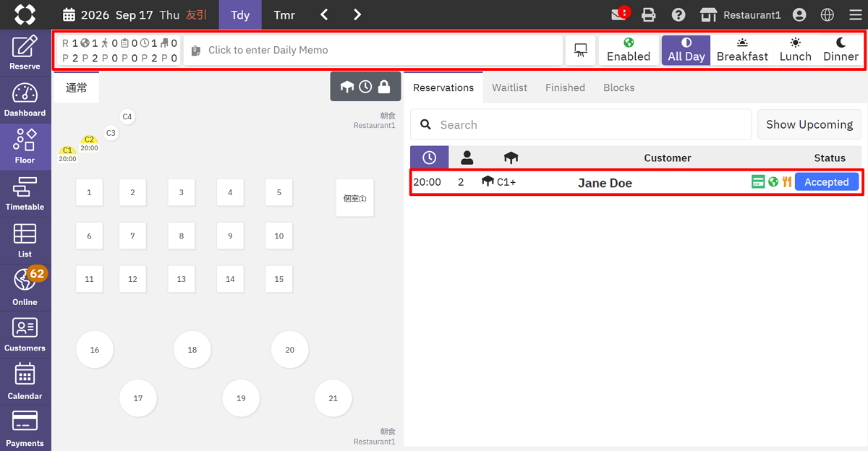This screenshot has height=451, width=868.
Task: Select round table 18 on the floor map
Action: pyautogui.click(x=192, y=350)
